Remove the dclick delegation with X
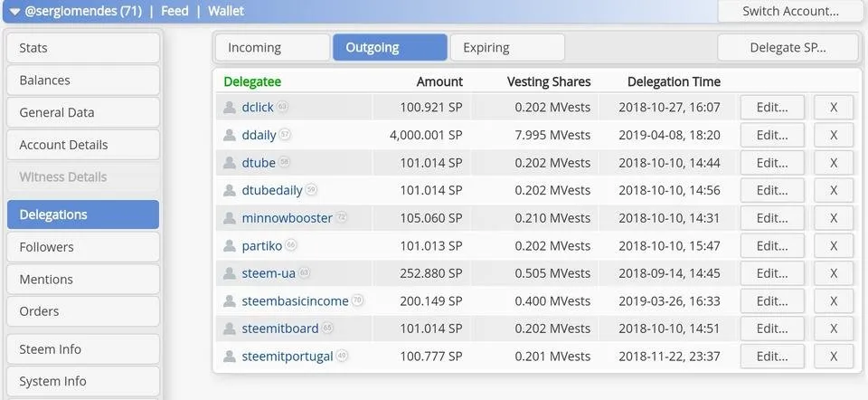The height and width of the screenshot is (400, 868). pos(834,108)
